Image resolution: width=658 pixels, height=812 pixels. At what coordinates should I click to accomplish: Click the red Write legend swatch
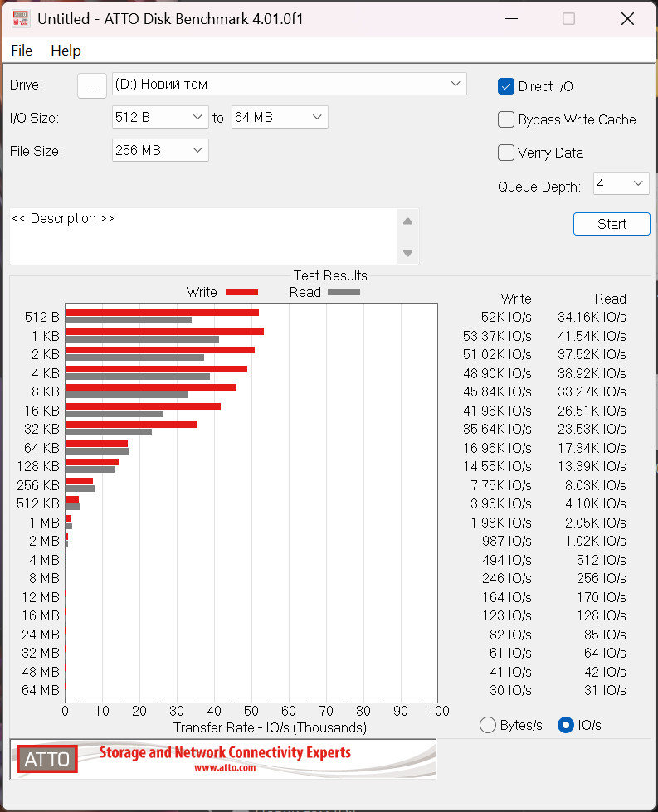tap(242, 292)
